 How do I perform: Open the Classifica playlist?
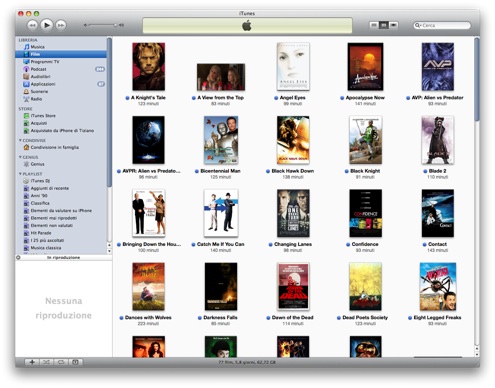[40, 203]
